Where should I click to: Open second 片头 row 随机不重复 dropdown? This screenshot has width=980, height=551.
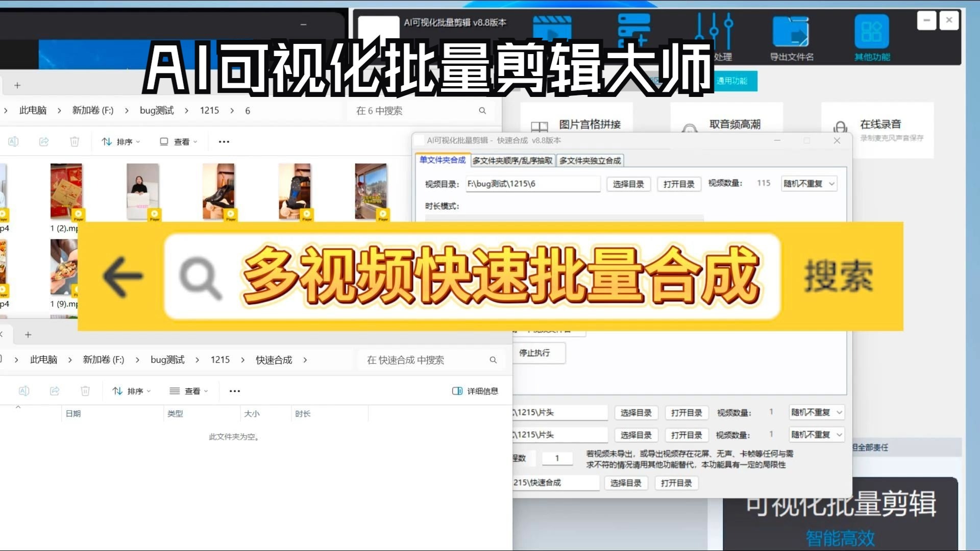pos(817,435)
